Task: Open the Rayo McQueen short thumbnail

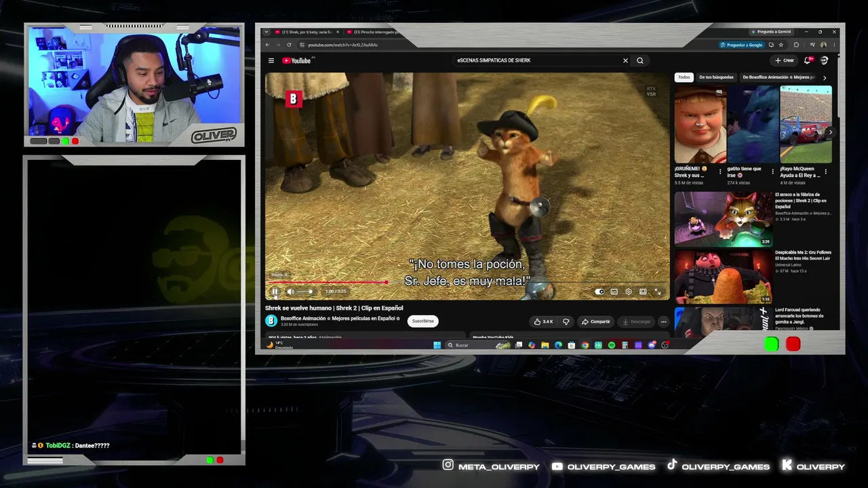Action: 806,125
